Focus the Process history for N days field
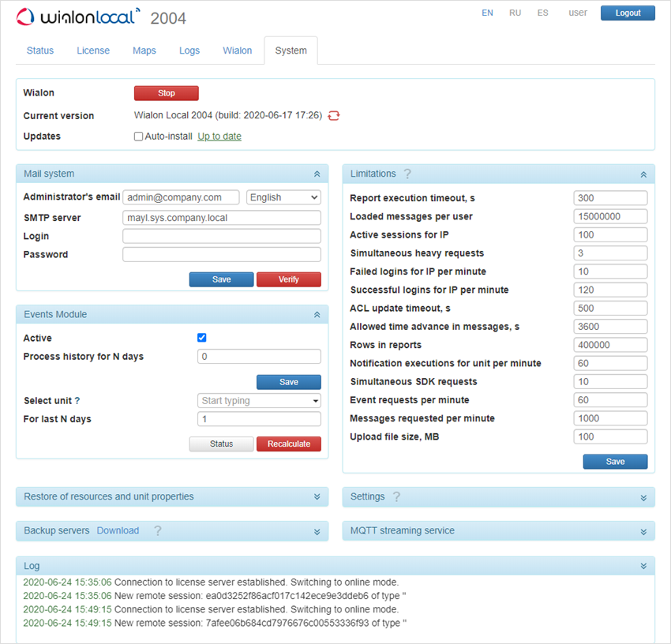 (x=260, y=357)
